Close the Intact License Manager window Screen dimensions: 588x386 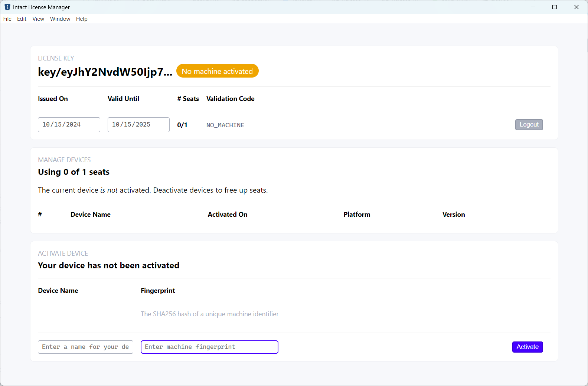pos(576,7)
